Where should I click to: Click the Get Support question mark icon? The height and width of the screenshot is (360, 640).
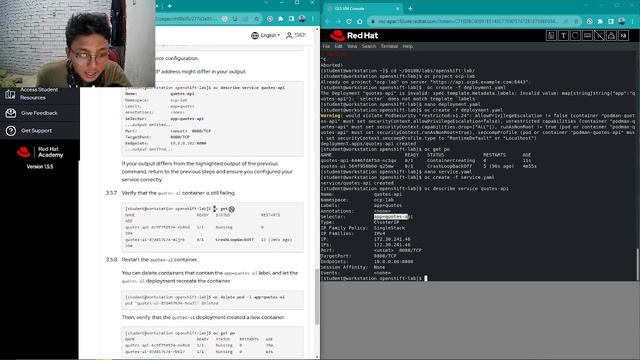click(11, 131)
